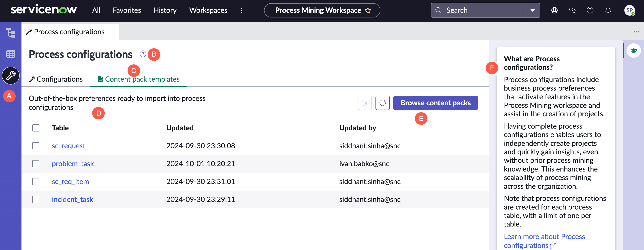Open the globe scope picker icon
This screenshot has width=644, height=250.
[x=554, y=10]
